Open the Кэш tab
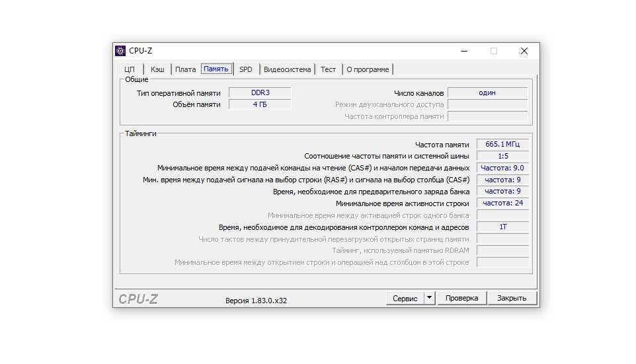The width and height of the screenshot is (636, 364). click(157, 69)
